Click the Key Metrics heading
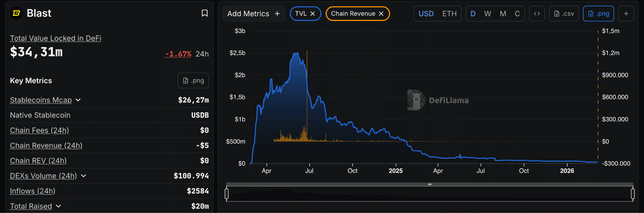Viewport: 644px width, 213px height. point(31,81)
